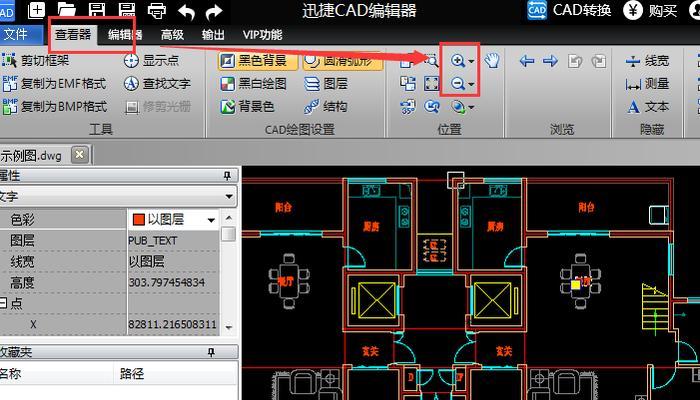Switch to the 查看器 tab
700x400 pixels.
tap(73, 34)
